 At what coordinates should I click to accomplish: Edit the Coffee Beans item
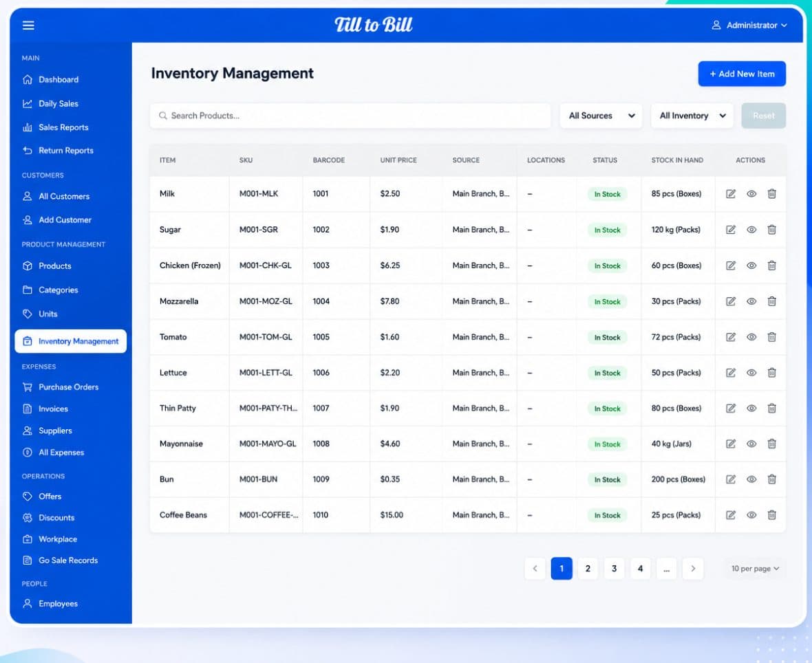pyautogui.click(x=731, y=515)
